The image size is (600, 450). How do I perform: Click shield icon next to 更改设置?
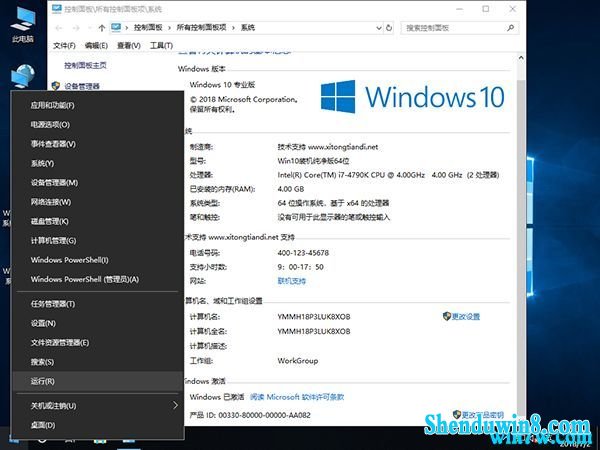(447, 316)
